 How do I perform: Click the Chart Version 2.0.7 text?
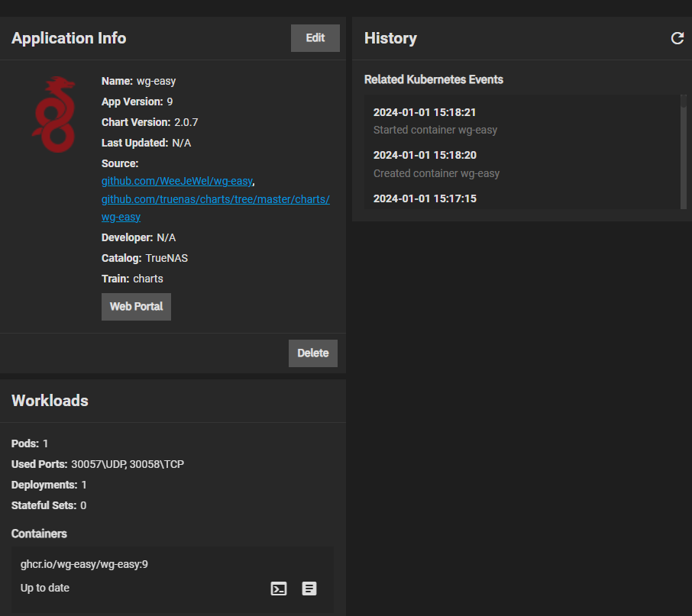pyautogui.click(x=186, y=122)
